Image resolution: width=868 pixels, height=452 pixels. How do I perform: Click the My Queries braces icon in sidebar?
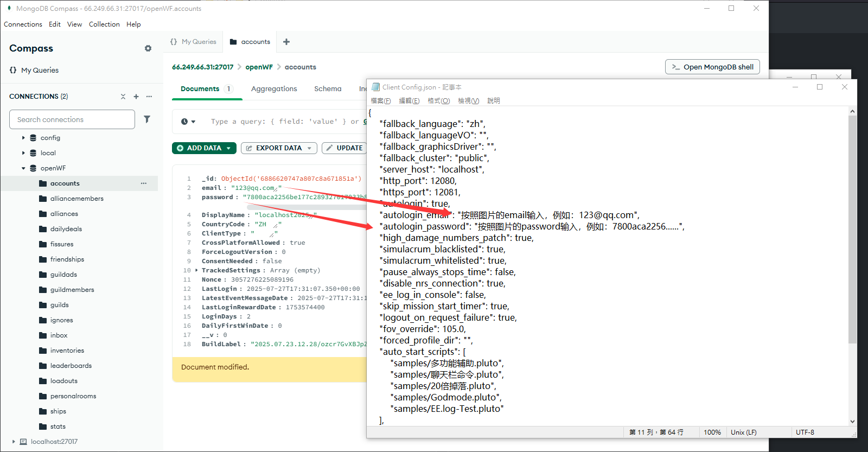pyautogui.click(x=13, y=70)
